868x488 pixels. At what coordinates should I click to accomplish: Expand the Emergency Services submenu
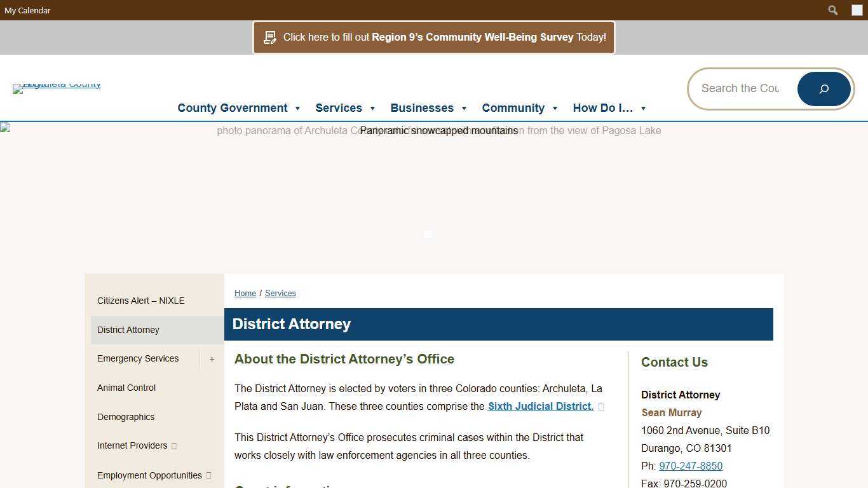click(212, 359)
